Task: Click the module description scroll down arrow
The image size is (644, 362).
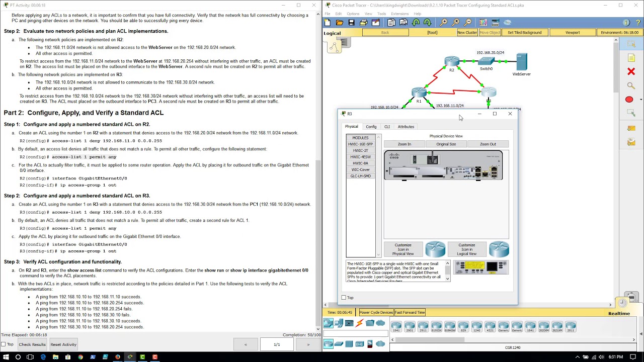Action: [447, 279]
